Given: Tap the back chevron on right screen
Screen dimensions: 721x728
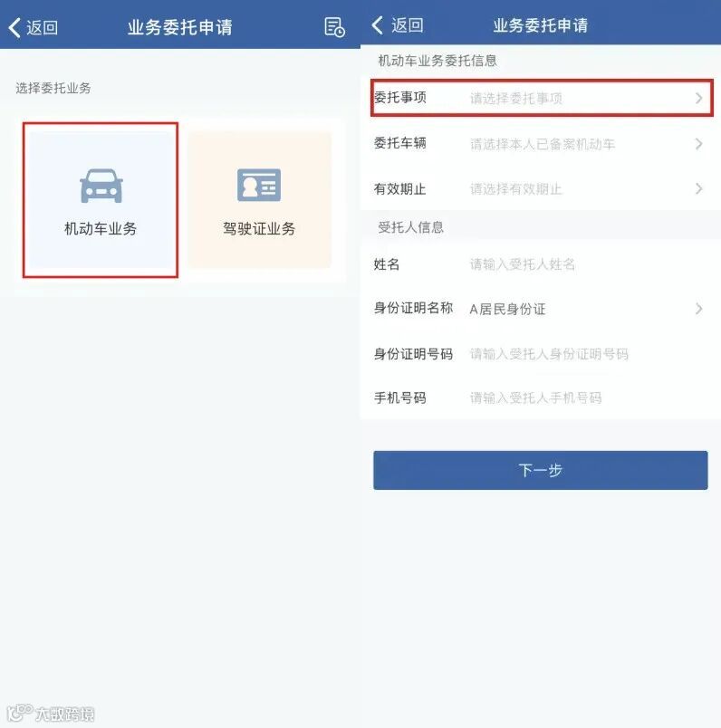Looking at the screenshot, I should coord(377,25).
